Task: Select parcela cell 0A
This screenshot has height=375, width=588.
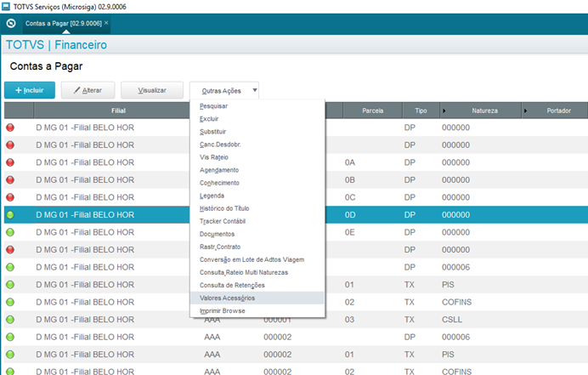Action: pyautogui.click(x=350, y=162)
